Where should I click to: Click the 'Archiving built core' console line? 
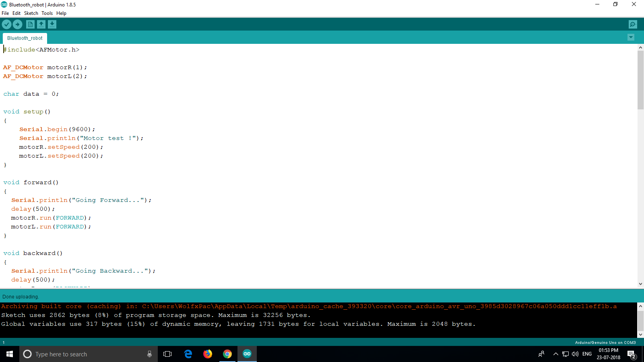(x=309, y=306)
